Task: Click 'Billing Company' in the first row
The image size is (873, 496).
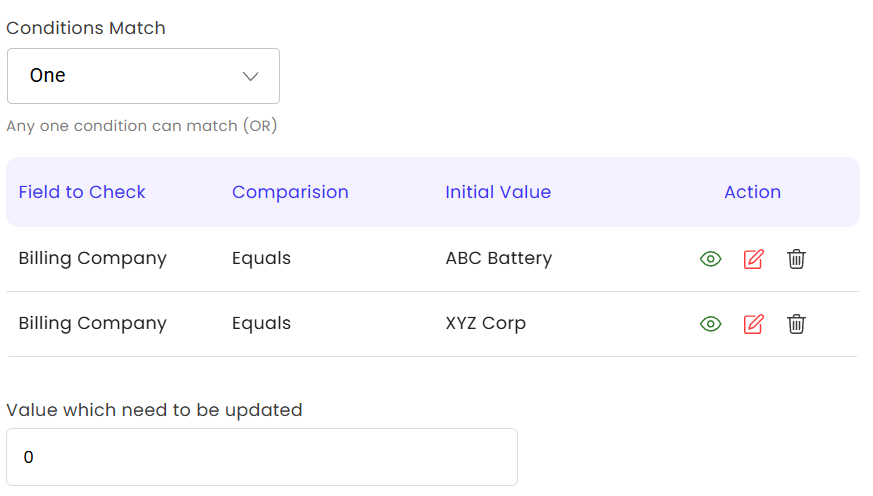Action: [x=92, y=258]
